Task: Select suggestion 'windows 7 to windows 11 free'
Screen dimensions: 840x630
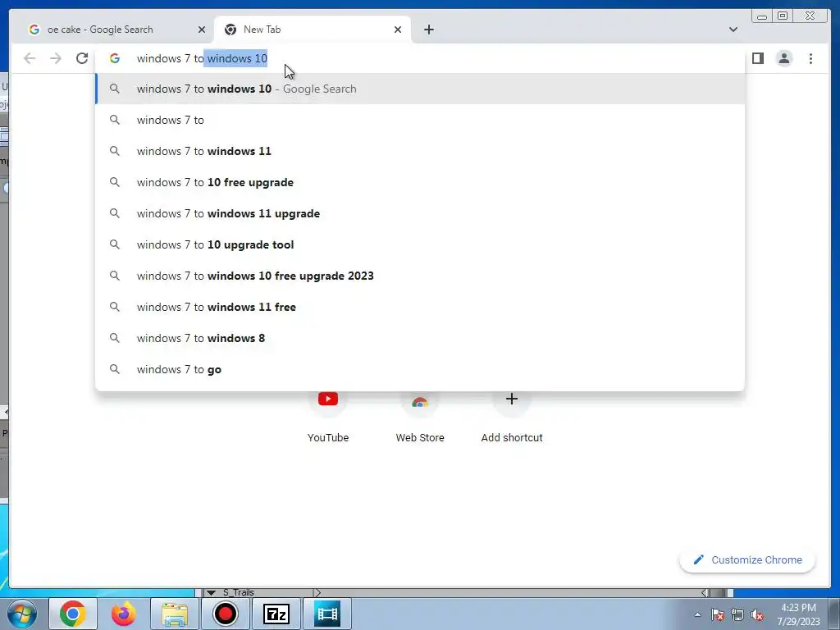Action: click(x=420, y=307)
